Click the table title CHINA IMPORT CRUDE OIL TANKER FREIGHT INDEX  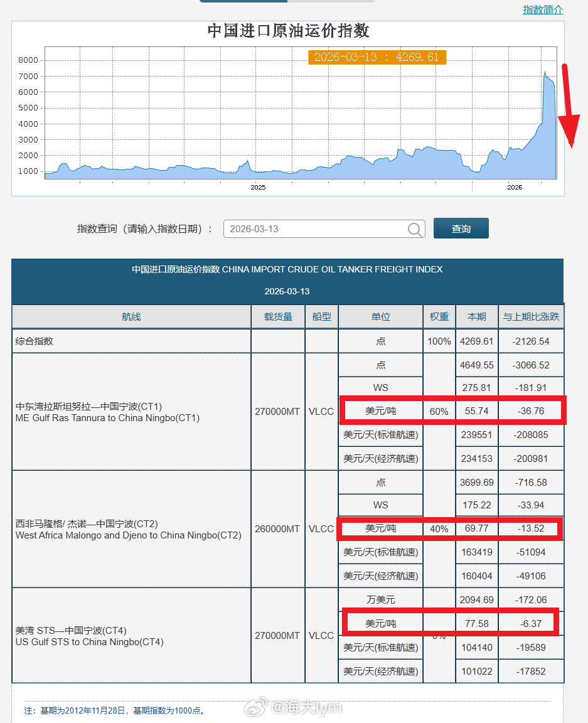[x=332, y=269]
